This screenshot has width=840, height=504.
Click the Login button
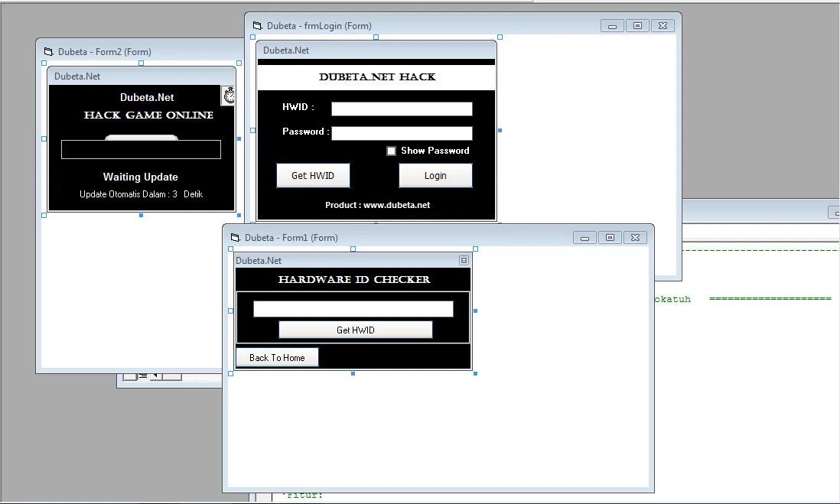(x=435, y=176)
